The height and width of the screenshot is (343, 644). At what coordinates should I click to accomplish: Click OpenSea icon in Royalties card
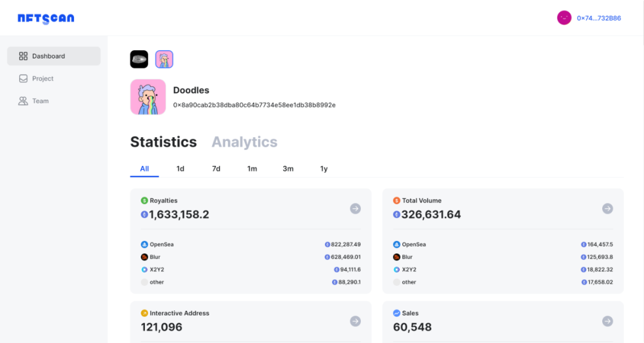pyautogui.click(x=144, y=245)
